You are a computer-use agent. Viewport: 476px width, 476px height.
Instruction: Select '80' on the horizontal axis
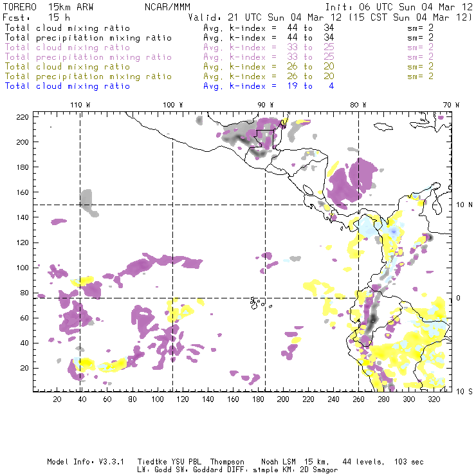(x=133, y=399)
